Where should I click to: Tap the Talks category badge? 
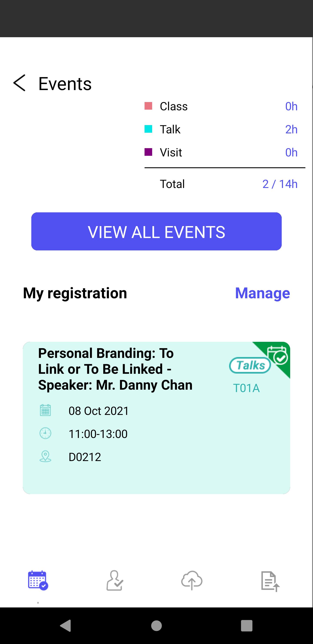250,366
